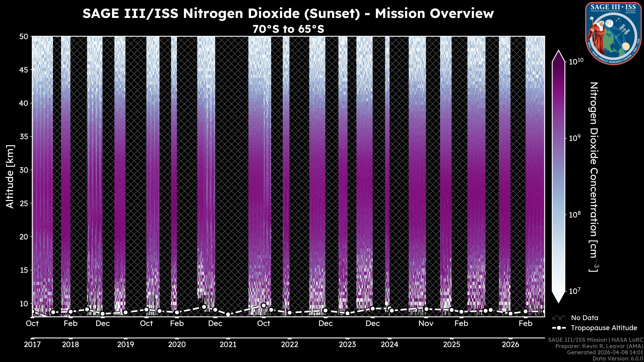Click the 50 altitude tick label
This screenshot has height=362, width=644.
[x=23, y=37]
